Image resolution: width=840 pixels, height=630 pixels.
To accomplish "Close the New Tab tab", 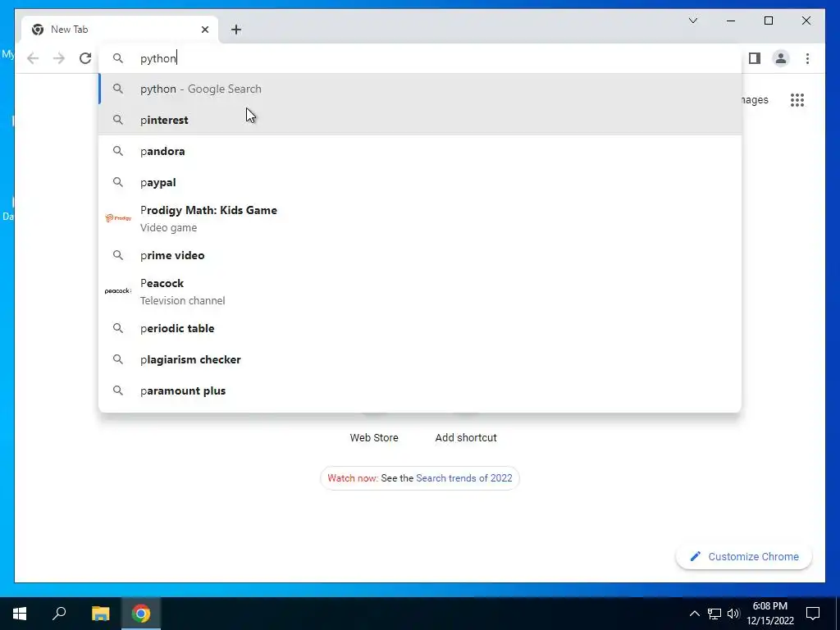I will point(204,30).
